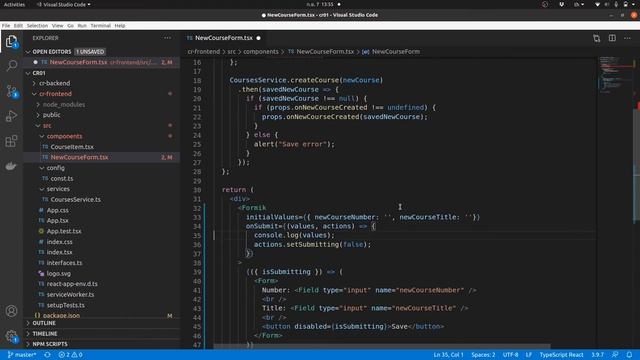The image size is (640, 360).
Task: Collapse the cr-frontend folder
Action: (55, 94)
